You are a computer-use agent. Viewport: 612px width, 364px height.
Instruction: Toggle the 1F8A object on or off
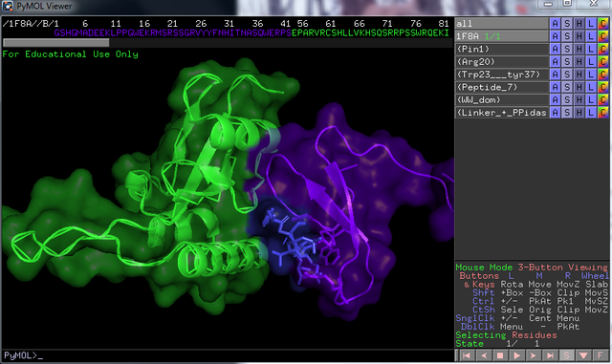[x=501, y=36]
